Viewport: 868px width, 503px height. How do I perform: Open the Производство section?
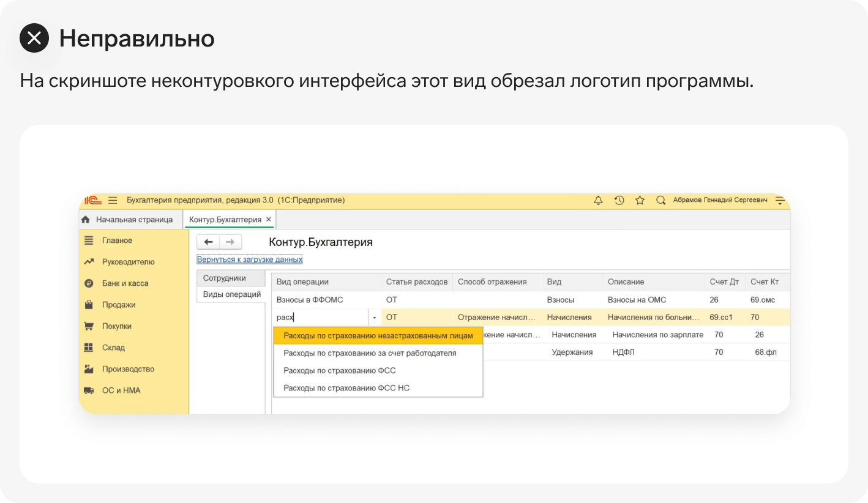[x=128, y=369]
